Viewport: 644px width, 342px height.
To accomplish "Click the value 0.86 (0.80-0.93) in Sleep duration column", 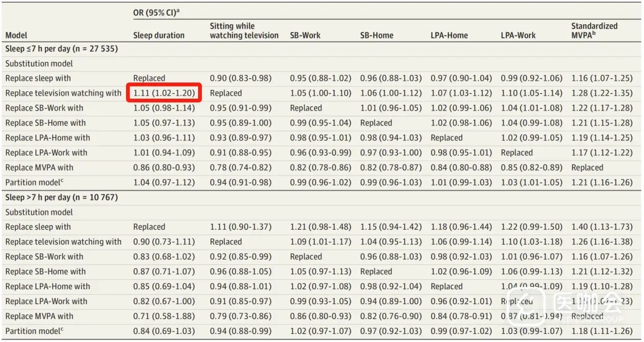I will click(x=164, y=168).
